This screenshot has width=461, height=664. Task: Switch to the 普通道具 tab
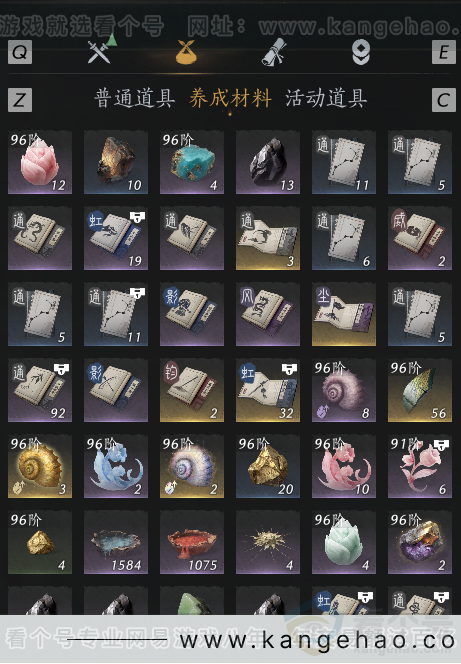(x=135, y=99)
